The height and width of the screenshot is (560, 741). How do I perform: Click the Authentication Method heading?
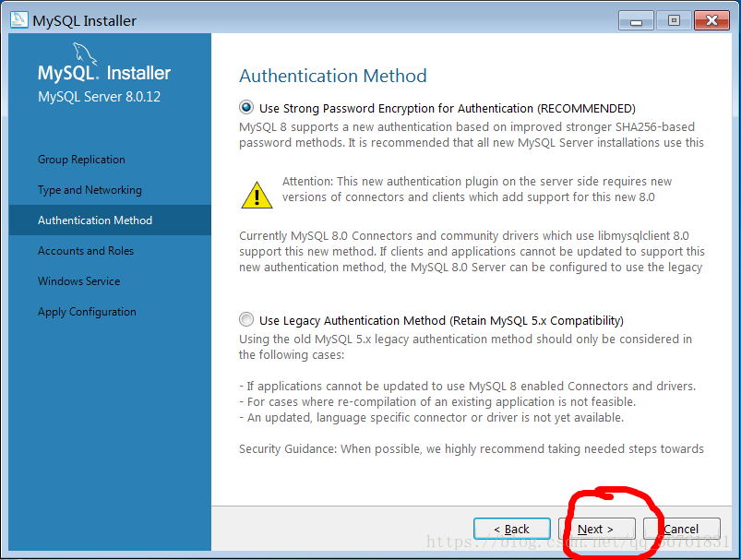tap(333, 76)
